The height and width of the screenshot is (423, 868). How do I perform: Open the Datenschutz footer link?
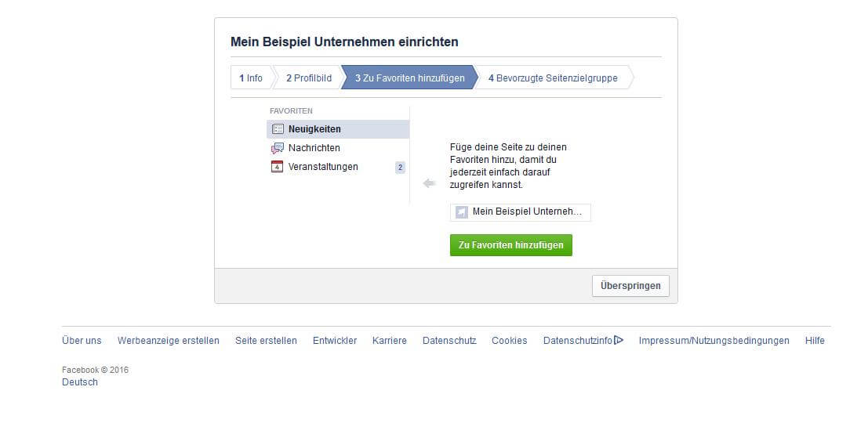[449, 341]
